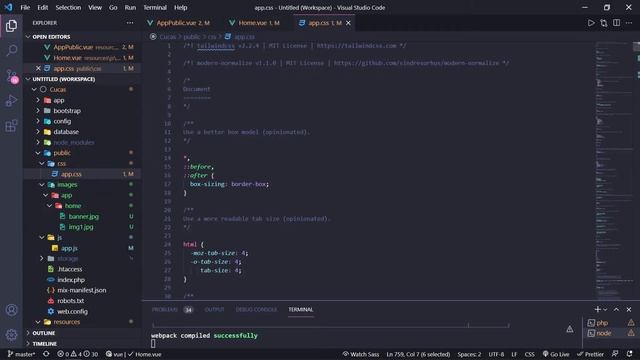Click the open changes icon in editor toolbar

[x=604, y=23]
